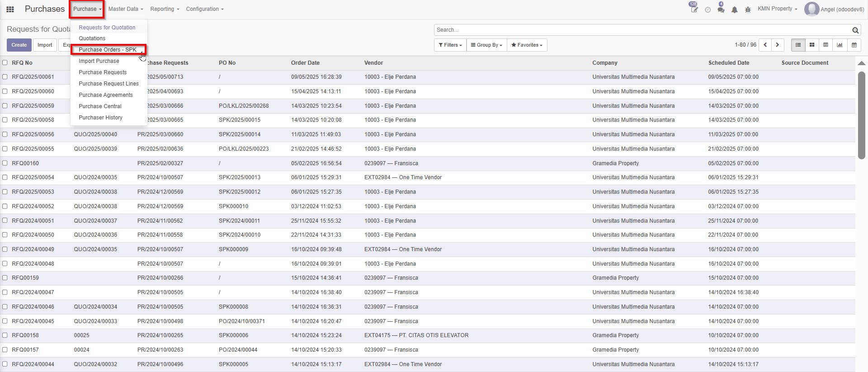
Task: Open the KMN Property company selector
Action: click(x=777, y=9)
